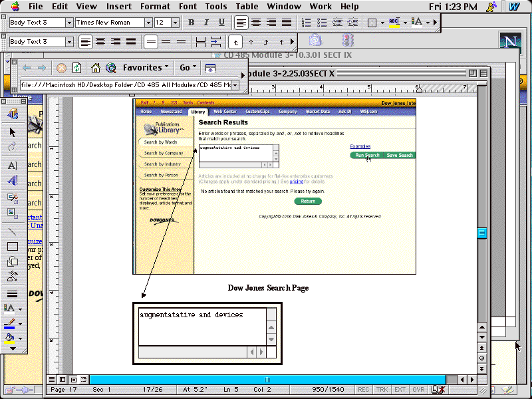Open the Line Style thickness tool
Screen dimensions: 532x399
pos(13,294)
